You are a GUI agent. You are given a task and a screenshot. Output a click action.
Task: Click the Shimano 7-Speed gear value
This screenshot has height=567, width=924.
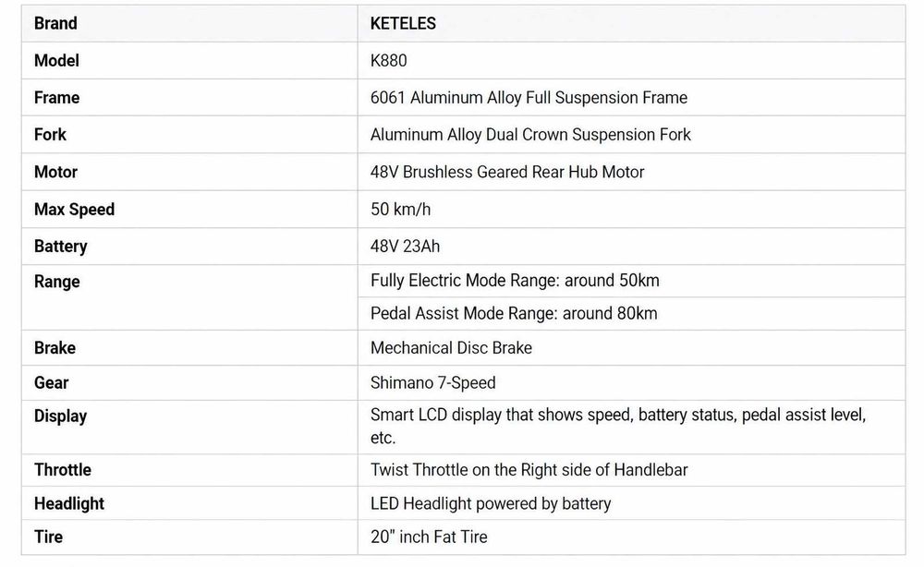[432, 382]
